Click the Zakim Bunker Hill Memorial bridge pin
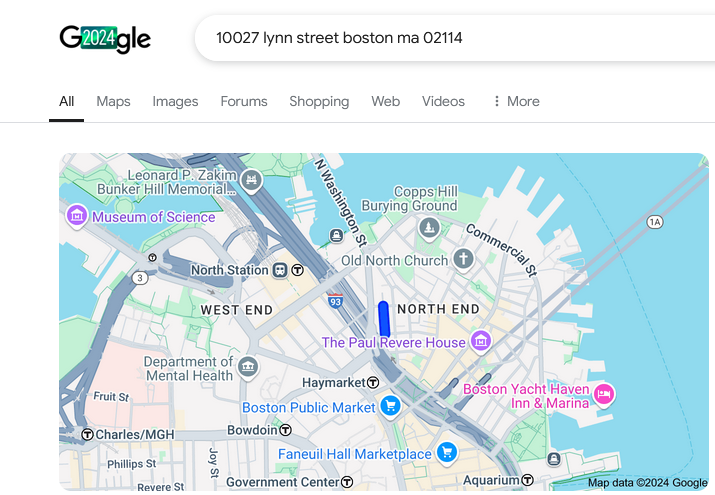This screenshot has width=715, height=495. 252,180
